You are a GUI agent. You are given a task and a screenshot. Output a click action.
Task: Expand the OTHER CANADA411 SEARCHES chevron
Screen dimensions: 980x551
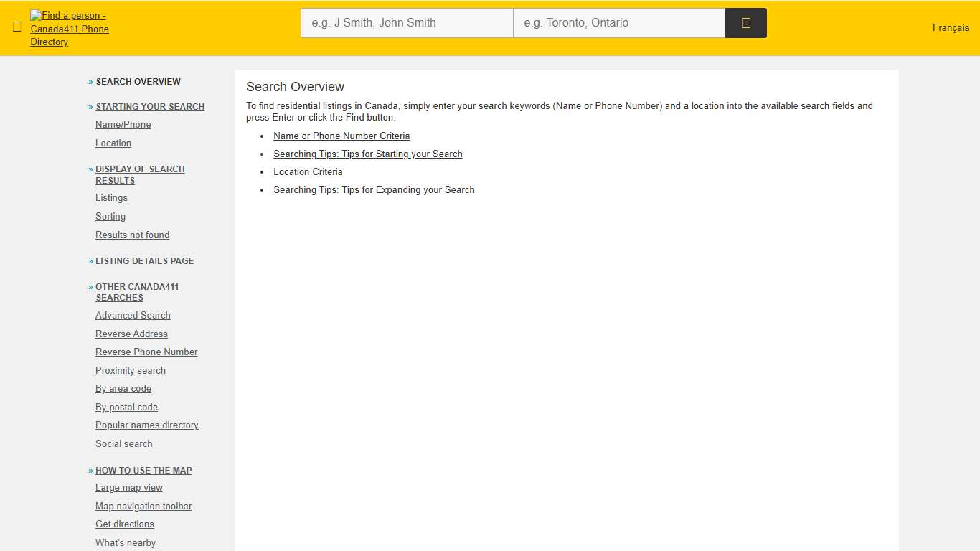[x=90, y=286]
